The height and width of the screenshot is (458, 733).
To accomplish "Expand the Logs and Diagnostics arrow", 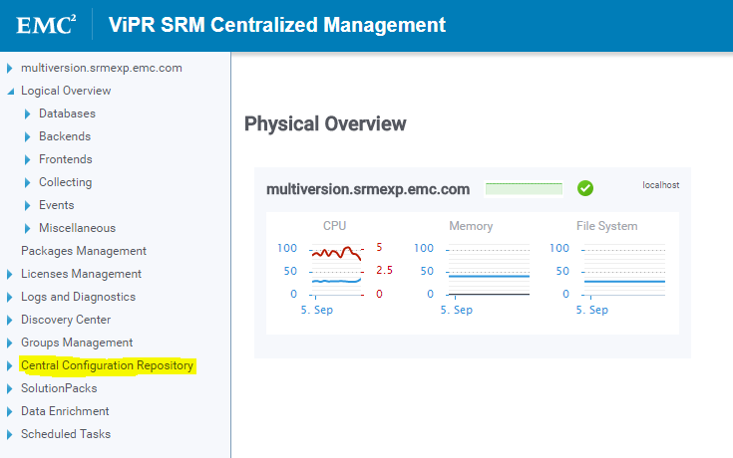I will pyautogui.click(x=9, y=297).
